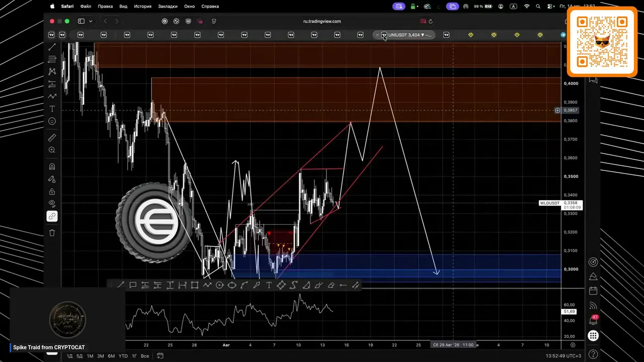Screen dimensions: 644x362
Task: Close the UNIUSDT browser tab
Action: coord(377,35)
